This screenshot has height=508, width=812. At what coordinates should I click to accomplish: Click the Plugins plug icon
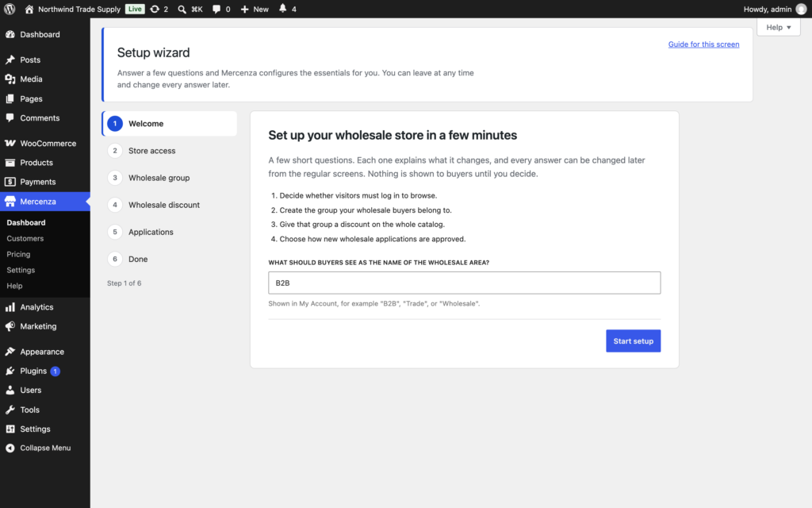[x=10, y=371]
